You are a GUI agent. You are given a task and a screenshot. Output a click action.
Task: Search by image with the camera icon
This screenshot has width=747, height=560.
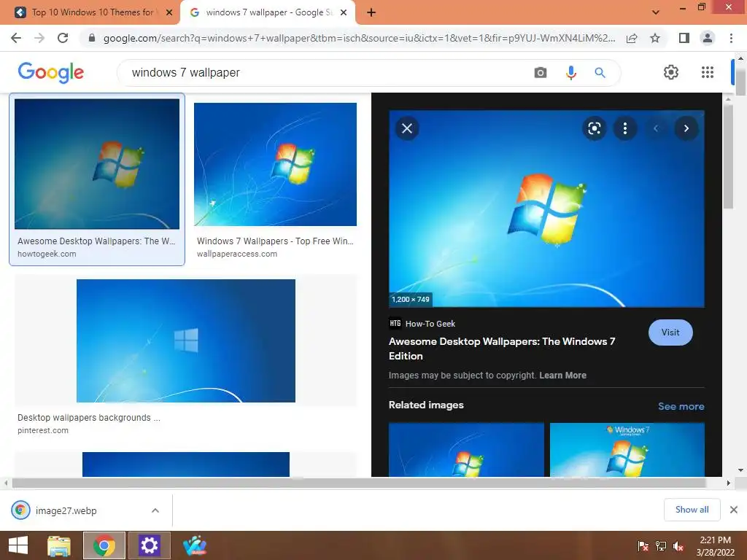pos(541,73)
